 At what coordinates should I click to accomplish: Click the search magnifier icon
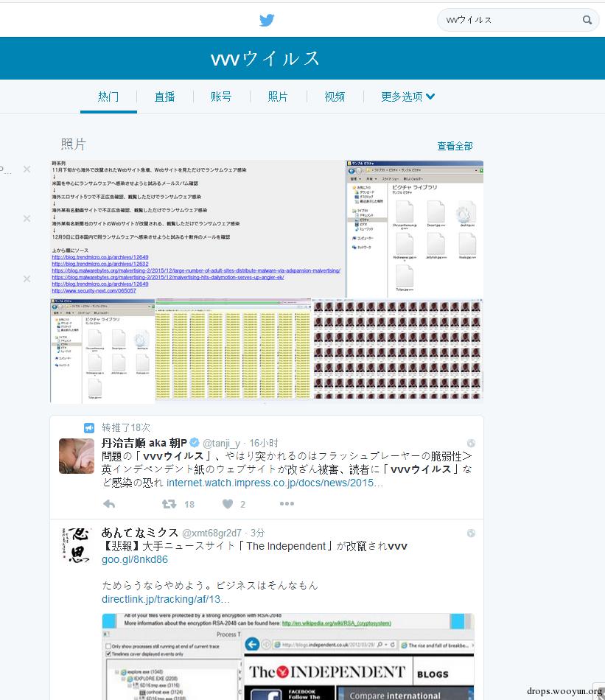click(x=587, y=20)
